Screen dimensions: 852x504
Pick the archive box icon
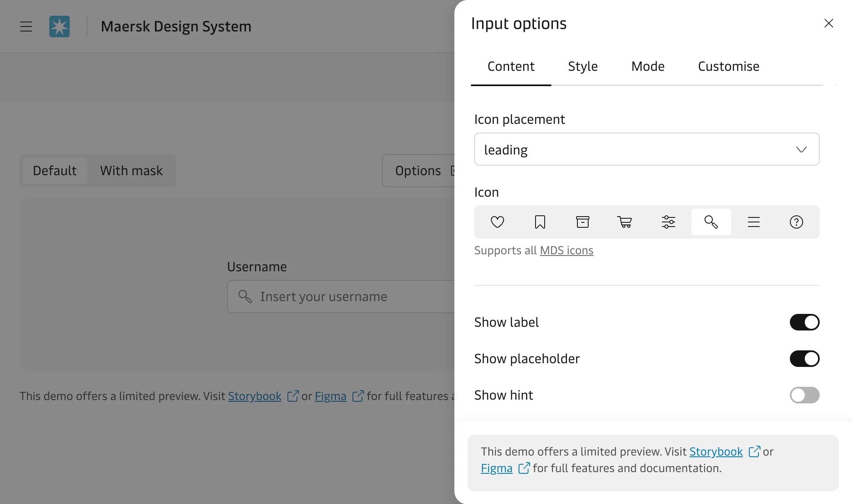pyautogui.click(x=582, y=222)
